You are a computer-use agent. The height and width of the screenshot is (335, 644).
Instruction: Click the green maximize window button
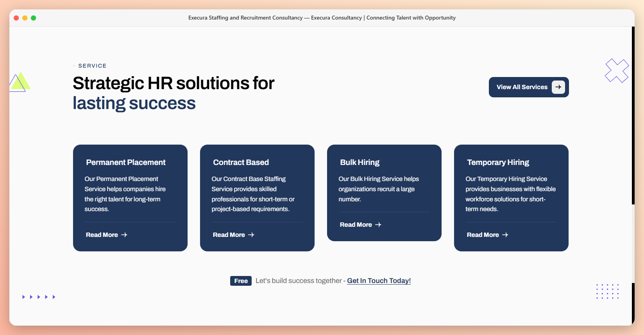click(34, 18)
